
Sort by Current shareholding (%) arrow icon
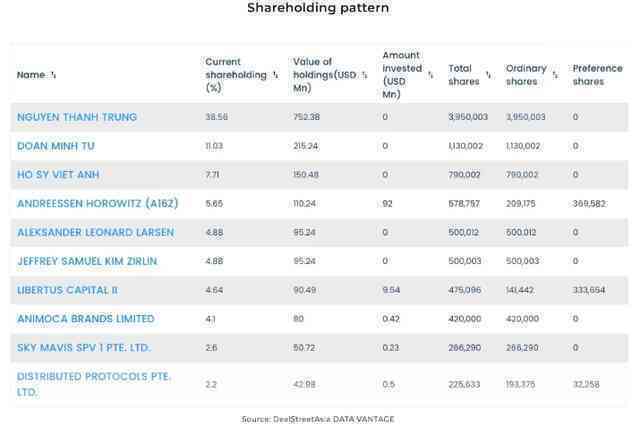276,75
